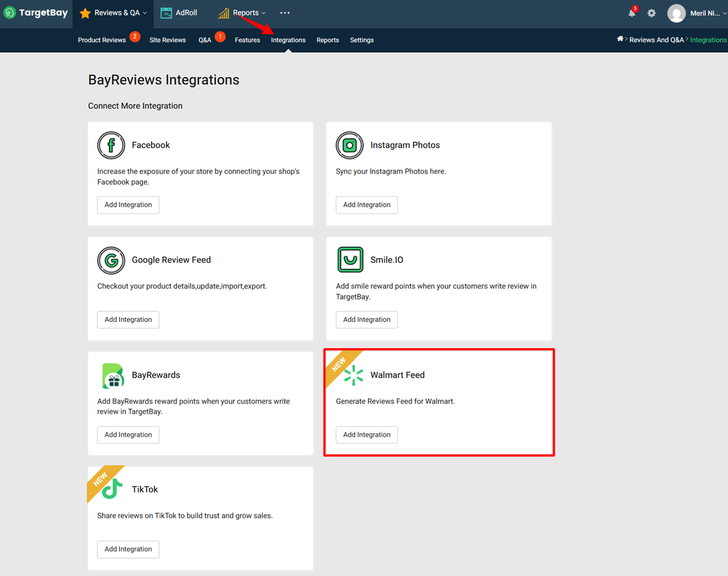
Task: Expand the Reports dropdown chevron in top bar
Action: click(264, 13)
